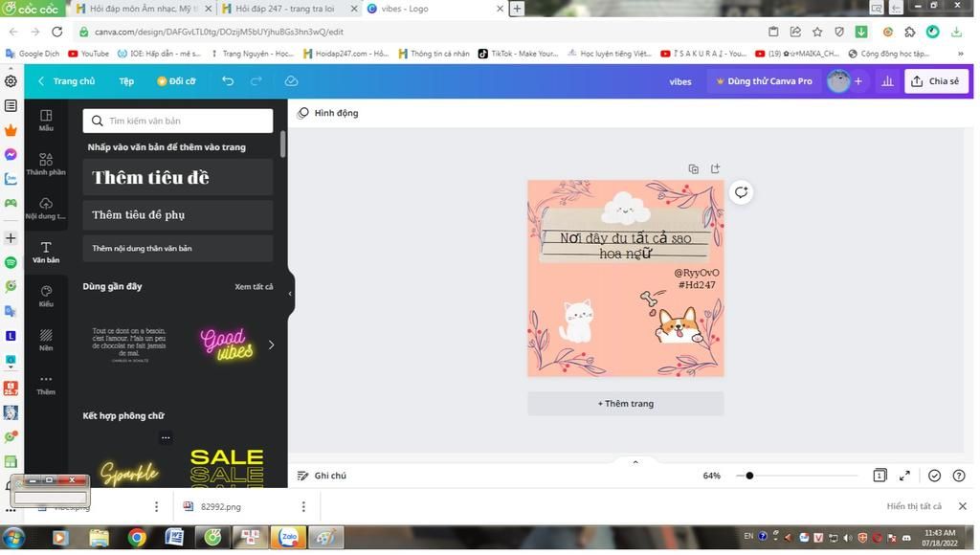Open the checkmark status icon near zoom

(934, 476)
